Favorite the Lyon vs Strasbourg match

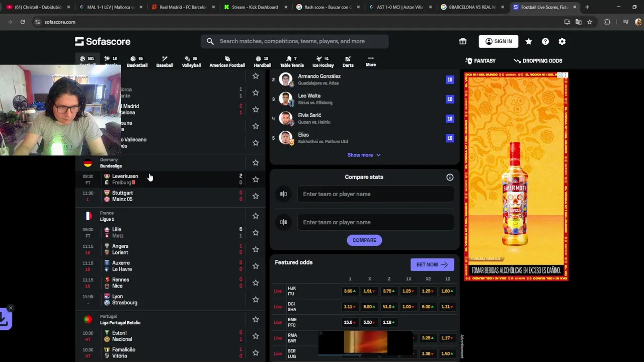tap(256, 300)
